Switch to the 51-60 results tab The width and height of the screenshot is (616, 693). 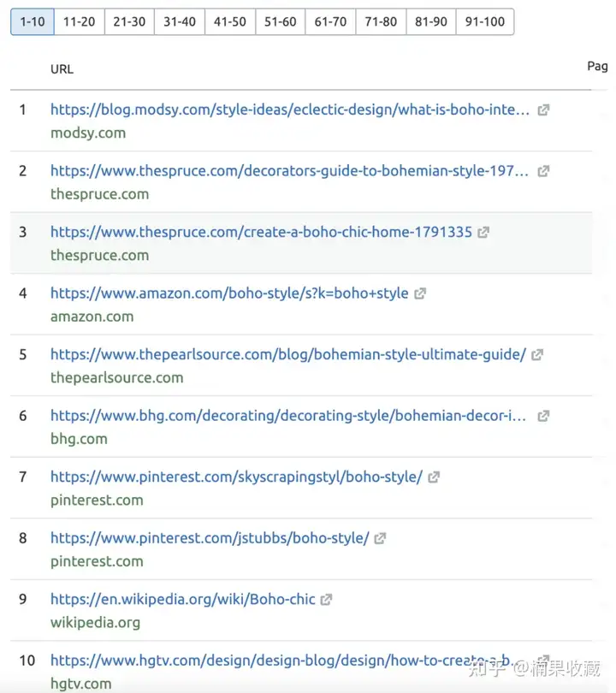pyautogui.click(x=280, y=21)
